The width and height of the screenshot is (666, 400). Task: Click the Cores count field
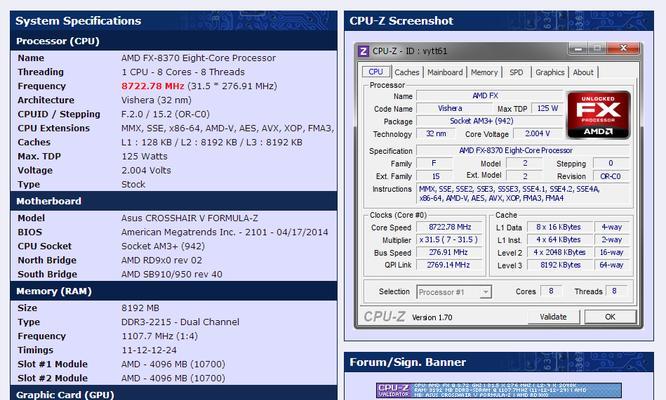551,291
